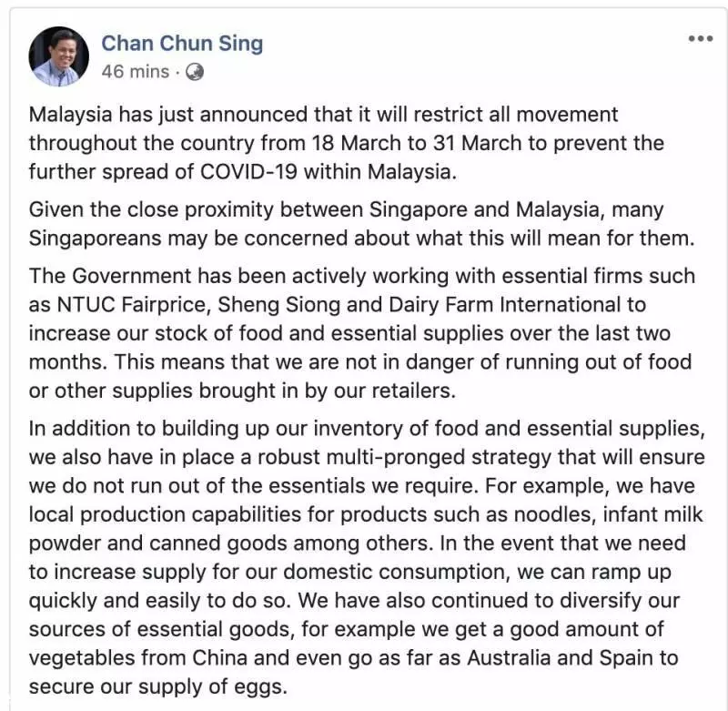Click the globe public audience icon
The image size is (728, 711).
pos(195,72)
